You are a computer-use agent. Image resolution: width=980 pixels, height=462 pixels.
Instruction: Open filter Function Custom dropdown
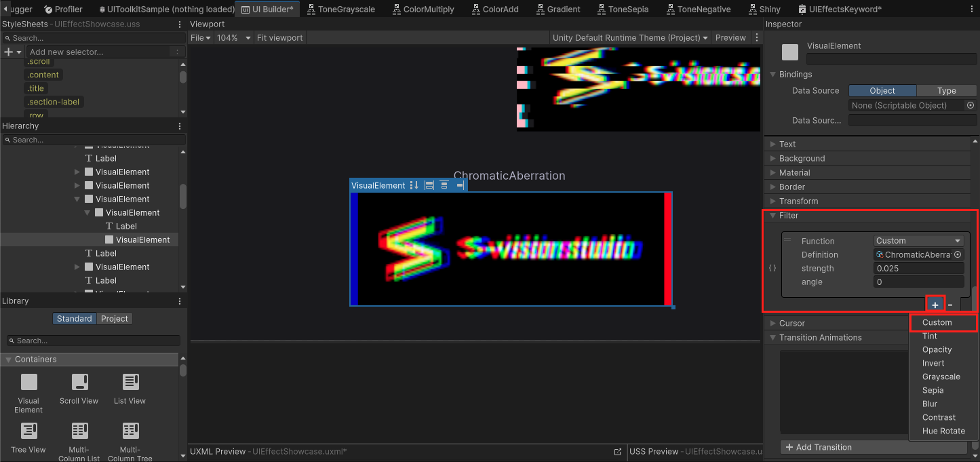pyautogui.click(x=919, y=241)
